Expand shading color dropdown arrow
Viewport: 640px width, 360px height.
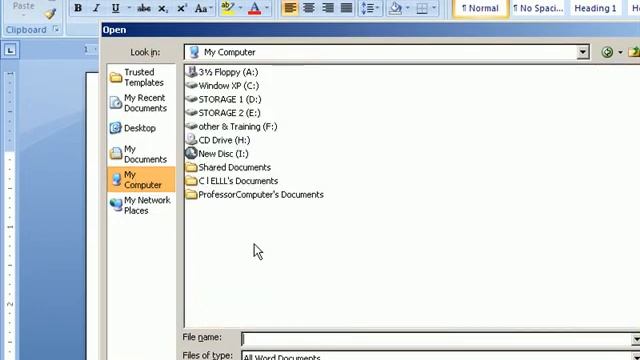point(407,8)
